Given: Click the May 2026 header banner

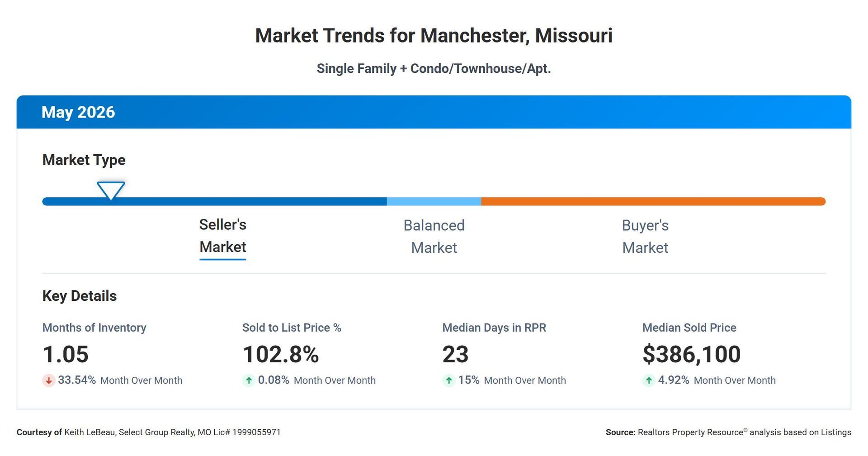Looking at the screenshot, I should coord(434,112).
